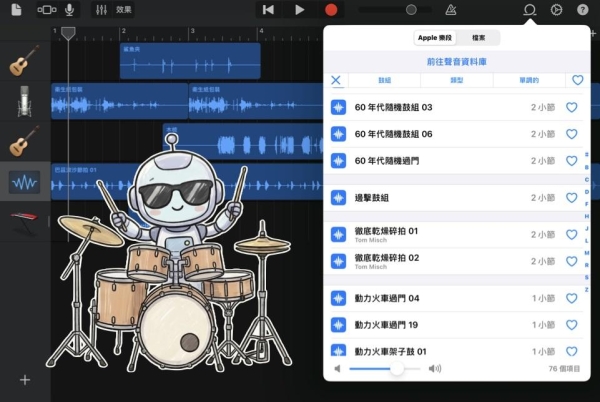The width and height of the screenshot is (600, 402).
Task: Select the 邊擊鼓組 loop name
Action: (x=372, y=198)
